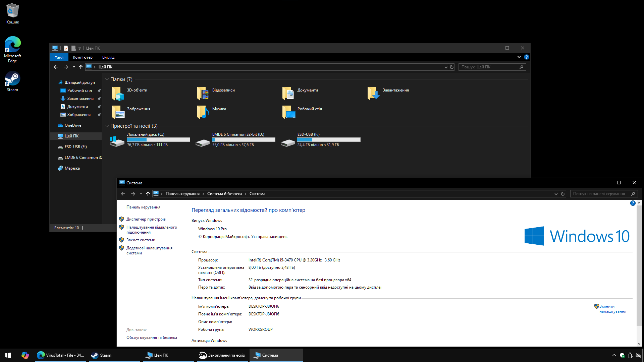644x362 pixels.
Task: Open Explorer address bar history dropdown
Action: pos(446,67)
